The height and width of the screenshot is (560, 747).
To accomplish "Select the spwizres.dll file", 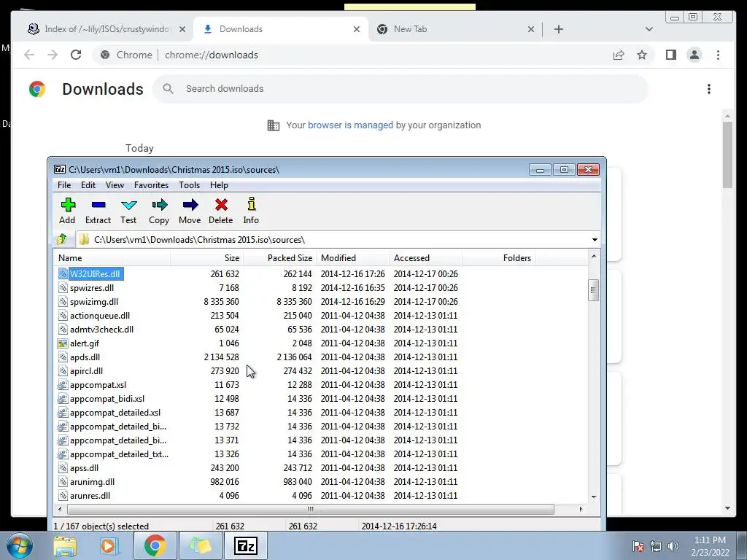I will tap(91, 288).
